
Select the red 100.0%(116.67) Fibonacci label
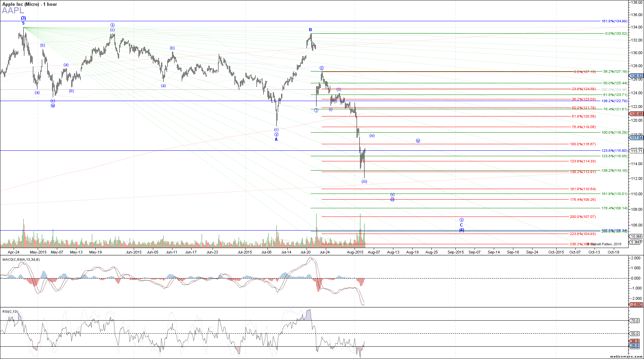tap(583, 144)
